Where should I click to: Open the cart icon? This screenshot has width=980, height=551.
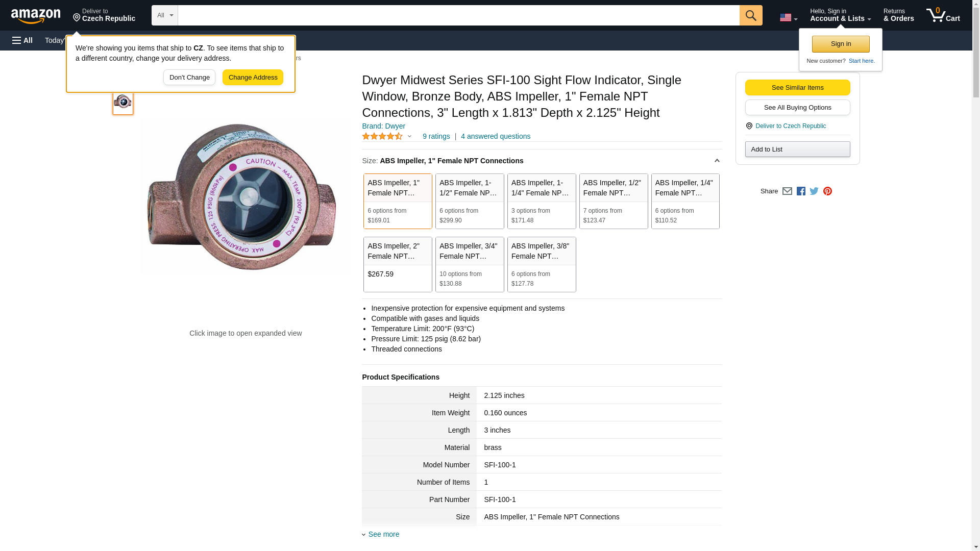[943, 15]
